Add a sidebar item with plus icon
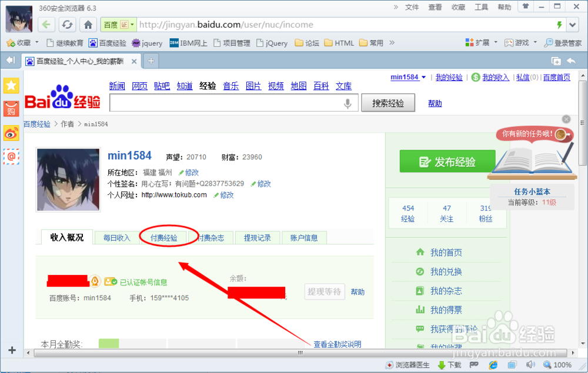The image size is (588, 373). point(12,350)
